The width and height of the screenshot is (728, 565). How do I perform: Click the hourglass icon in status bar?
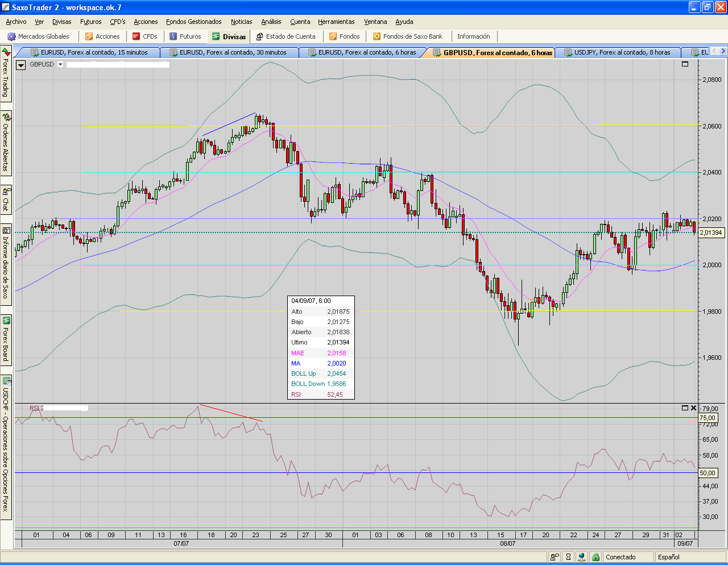[568, 557]
